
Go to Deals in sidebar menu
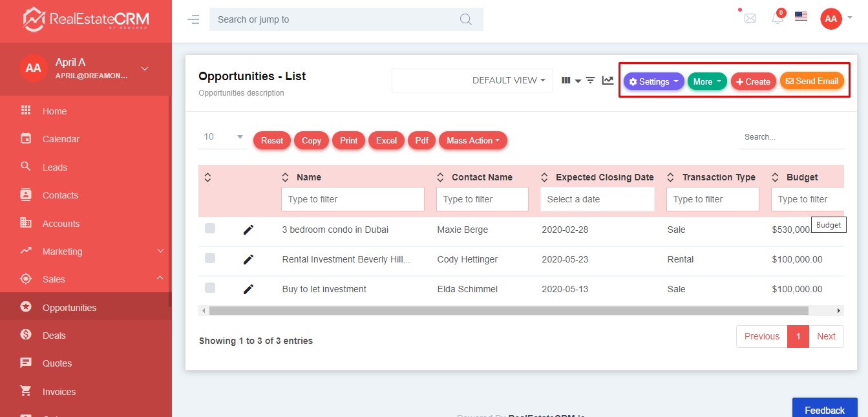(x=54, y=336)
